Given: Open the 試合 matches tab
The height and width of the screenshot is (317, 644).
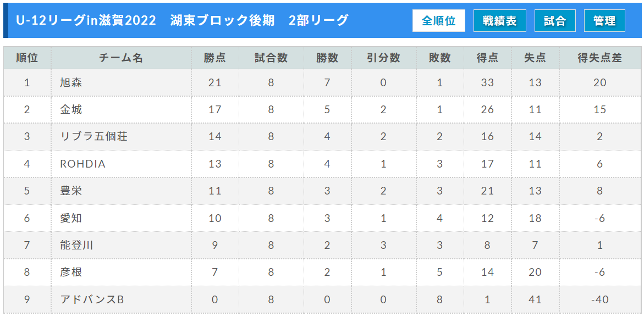Looking at the screenshot, I should coord(555,20).
